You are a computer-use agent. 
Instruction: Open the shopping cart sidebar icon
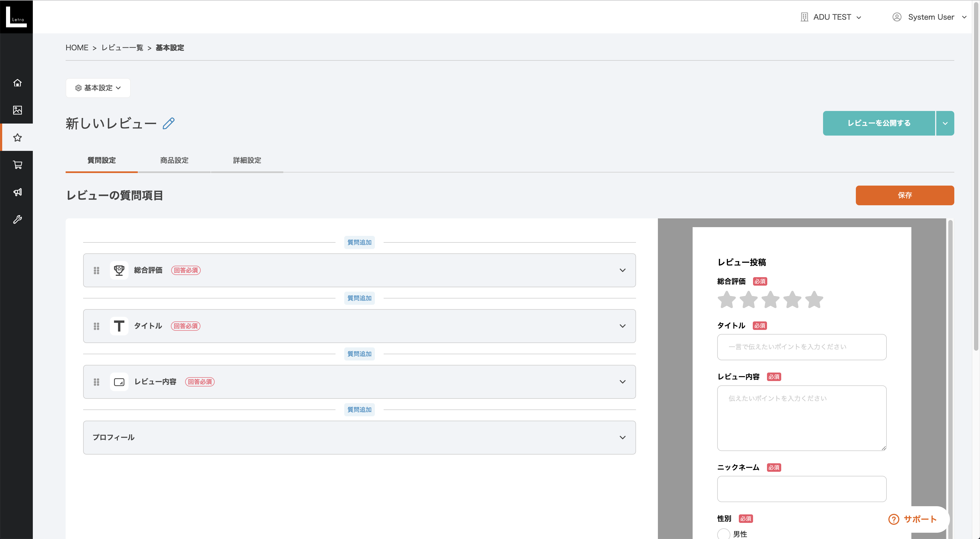point(17,165)
